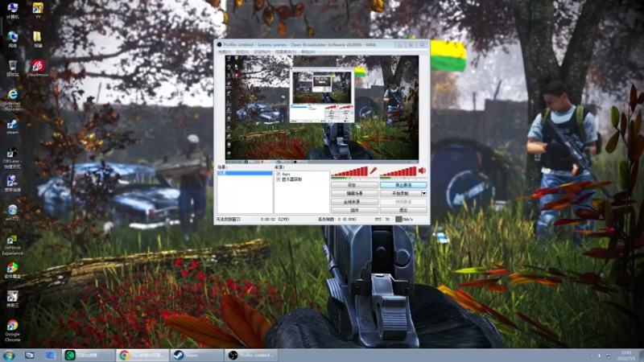Launch cloudmusic from the desktop
The width and height of the screenshot is (644, 362).
38,68
